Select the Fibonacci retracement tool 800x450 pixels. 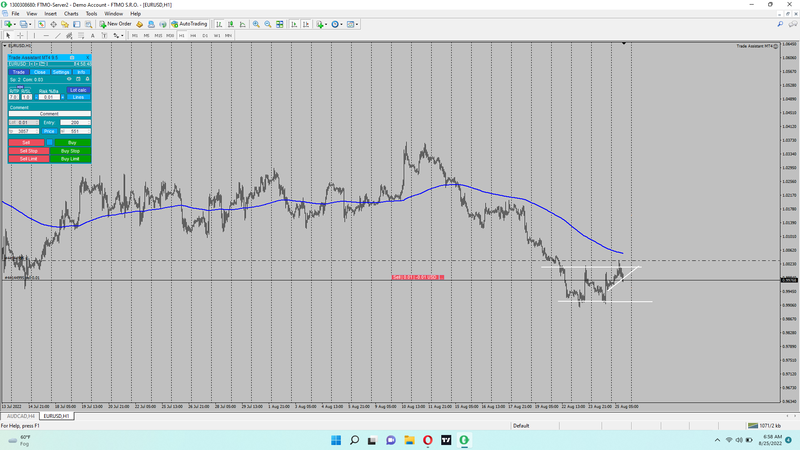pyautogui.click(x=81, y=36)
